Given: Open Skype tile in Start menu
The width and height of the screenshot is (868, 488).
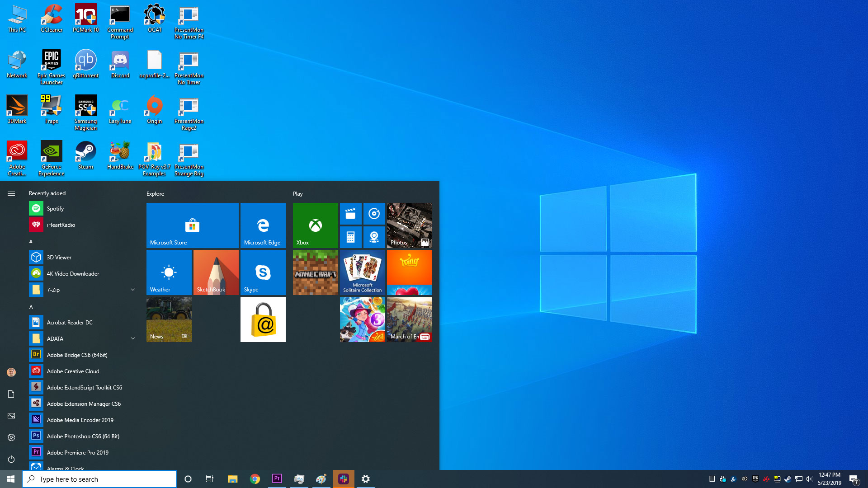Looking at the screenshot, I should point(262,272).
